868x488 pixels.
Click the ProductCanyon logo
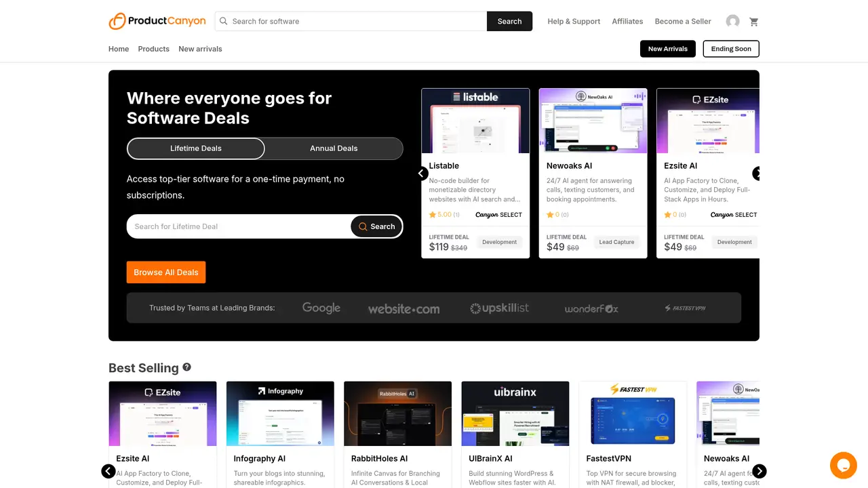[157, 21]
